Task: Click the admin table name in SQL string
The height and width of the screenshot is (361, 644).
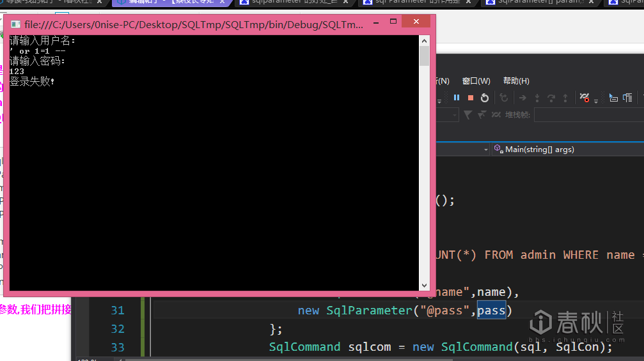Action: coord(538,255)
